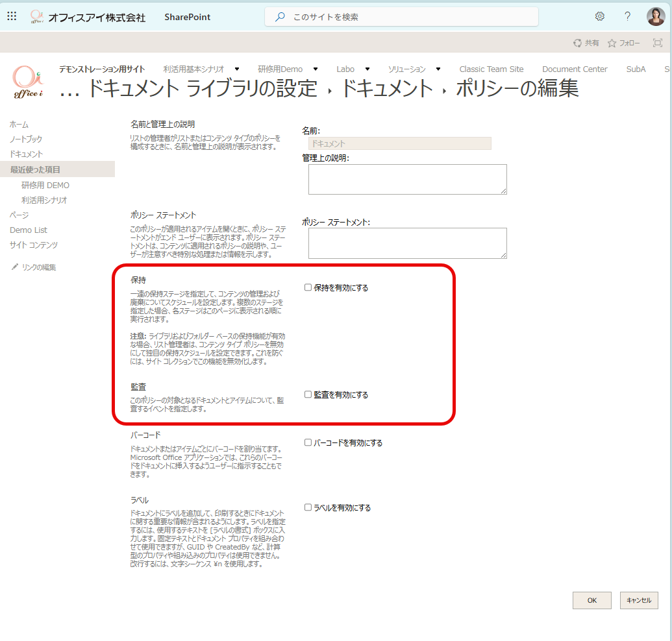Click the フォロー star icon

pyautogui.click(x=612, y=43)
